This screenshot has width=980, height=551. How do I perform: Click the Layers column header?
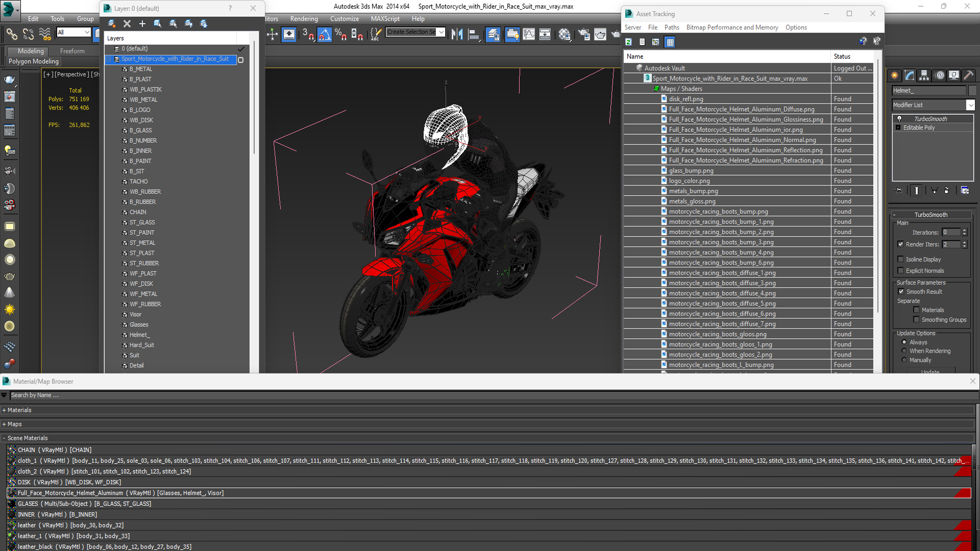170,38
